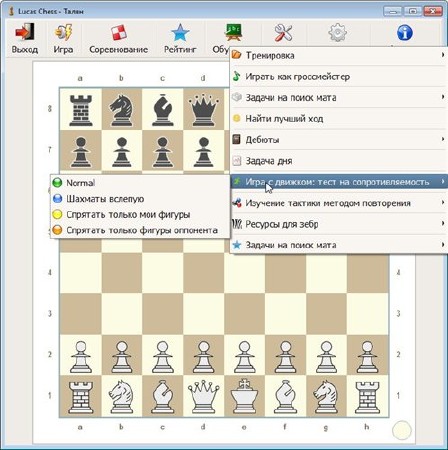Open the tools wrench-and-screwdriver icon

283,33
